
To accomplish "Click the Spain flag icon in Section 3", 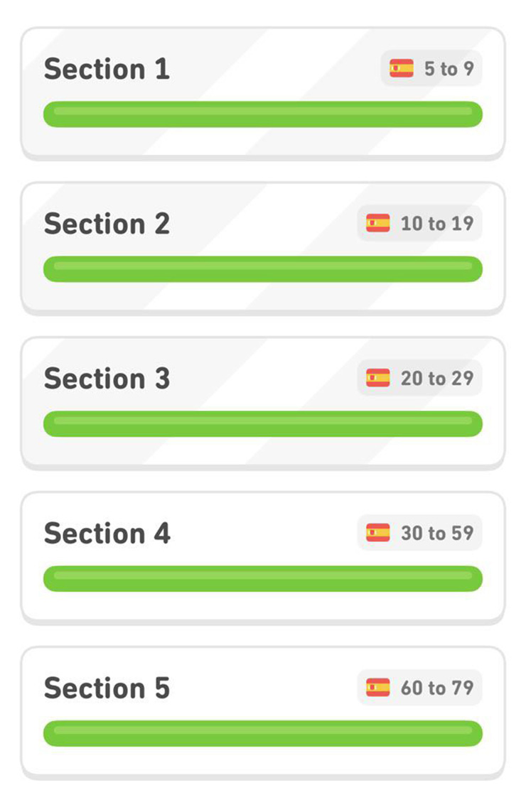I will 378,378.
